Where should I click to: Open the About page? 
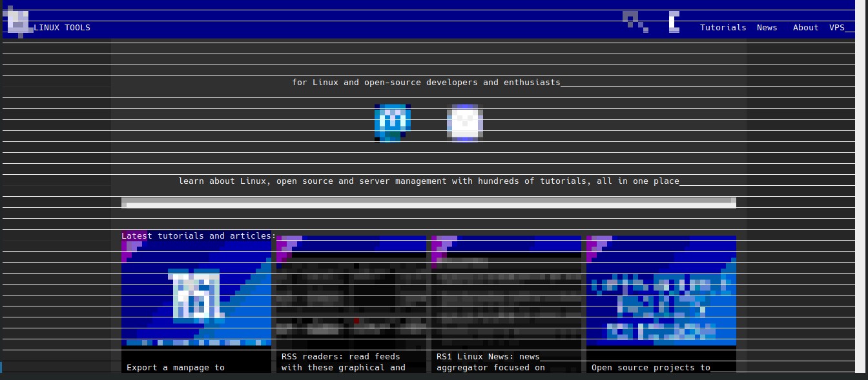pyautogui.click(x=805, y=28)
